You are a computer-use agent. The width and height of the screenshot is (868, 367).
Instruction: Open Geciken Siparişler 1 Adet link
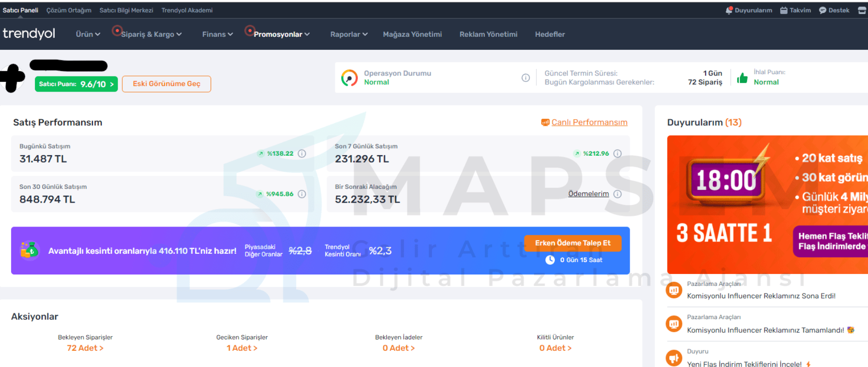coord(242,348)
